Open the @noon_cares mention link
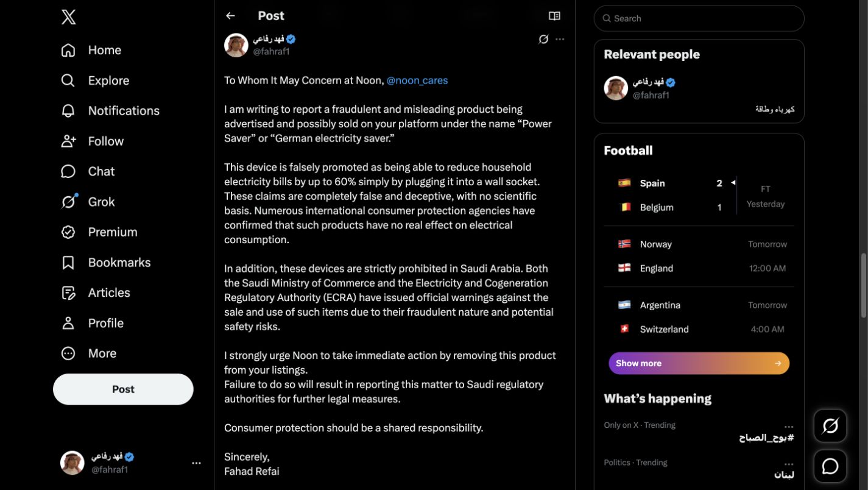 coord(417,80)
